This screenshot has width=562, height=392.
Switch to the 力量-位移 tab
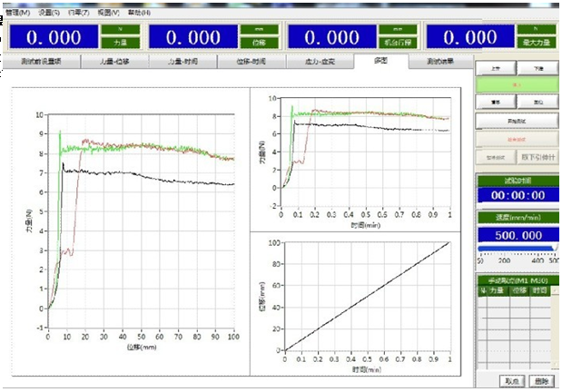[x=115, y=62]
